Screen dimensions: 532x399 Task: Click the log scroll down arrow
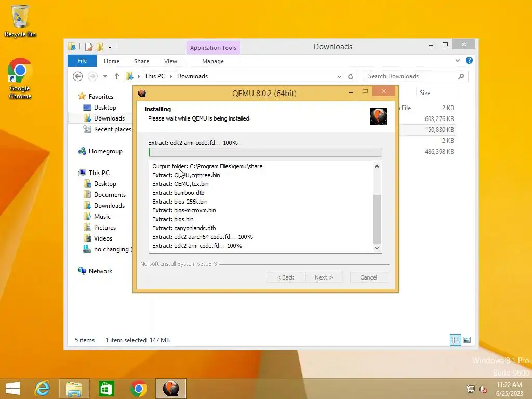377,248
